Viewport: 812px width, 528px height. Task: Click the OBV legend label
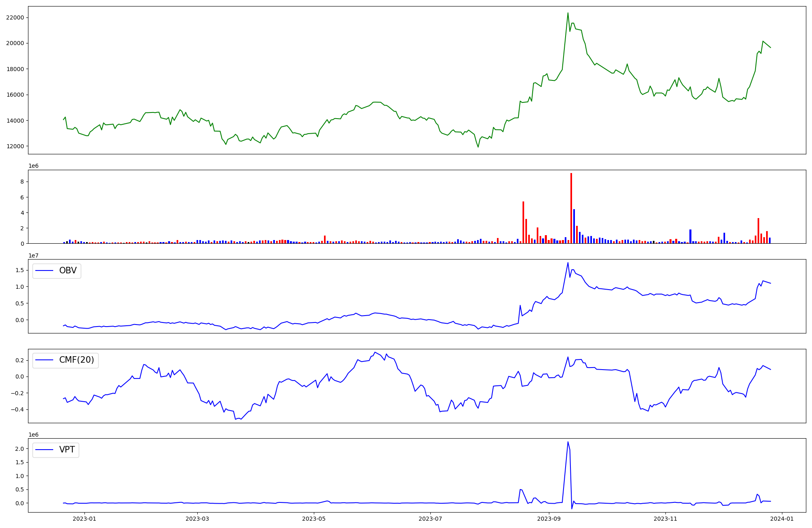pyautogui.click(x=68, y=271)
